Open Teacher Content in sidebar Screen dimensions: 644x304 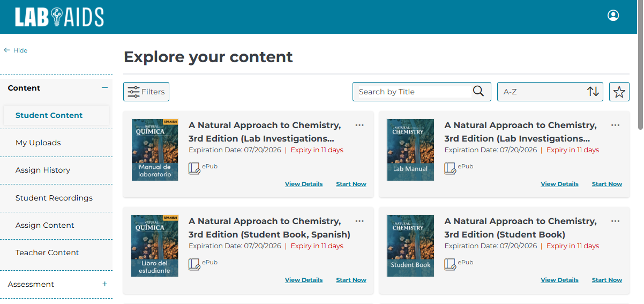(47, 253)
